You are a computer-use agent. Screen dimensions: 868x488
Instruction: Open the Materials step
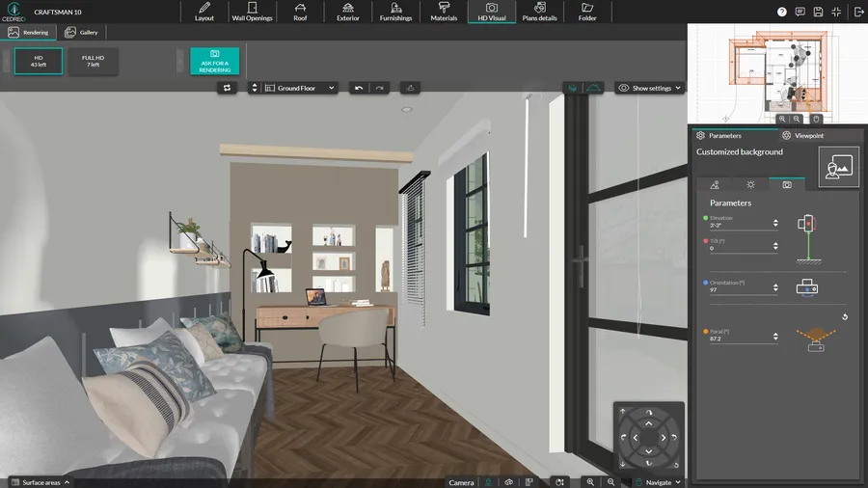coord(444,12)
